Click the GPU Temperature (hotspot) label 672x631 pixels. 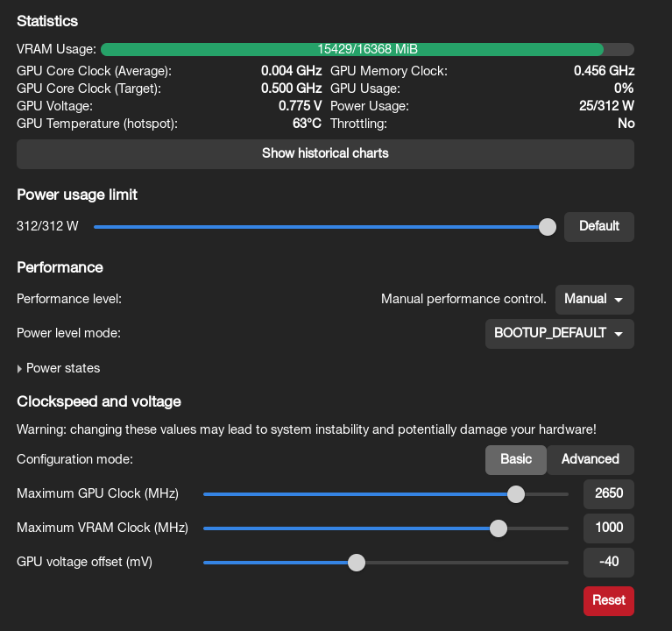tap(97, 124)
